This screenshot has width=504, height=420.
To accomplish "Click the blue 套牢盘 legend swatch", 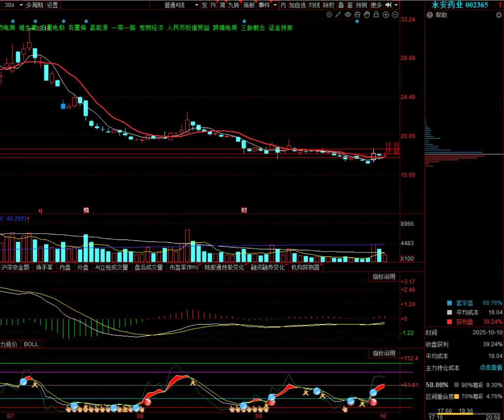I will tap(449, 303).
